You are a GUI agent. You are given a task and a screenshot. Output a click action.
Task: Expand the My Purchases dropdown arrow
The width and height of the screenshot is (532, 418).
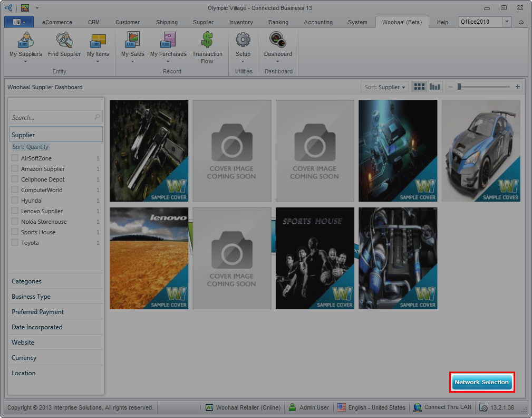click(x=168, y=61)
